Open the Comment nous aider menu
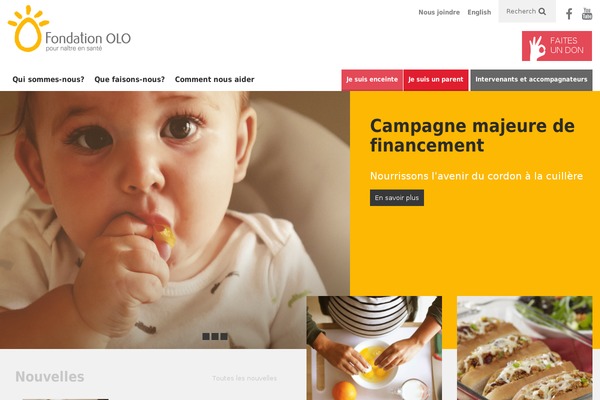600x400 pixels. [215, 79]
